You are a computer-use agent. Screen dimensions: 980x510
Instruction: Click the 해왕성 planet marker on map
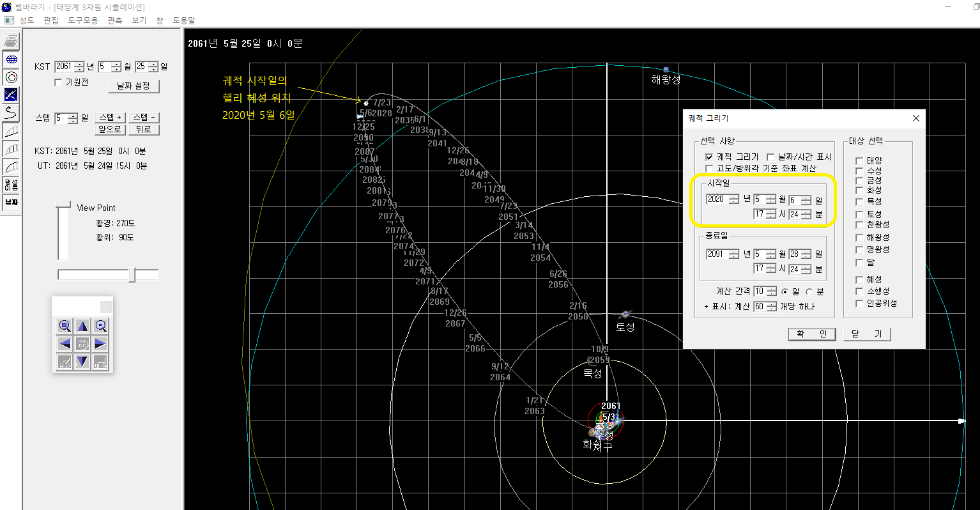coord(666,69)
